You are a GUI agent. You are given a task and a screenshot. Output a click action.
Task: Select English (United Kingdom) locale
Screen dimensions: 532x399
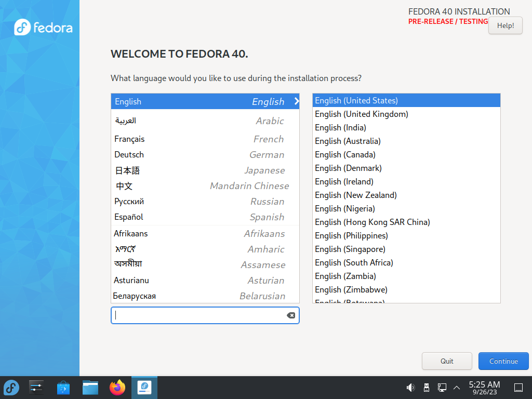[406, 114]
